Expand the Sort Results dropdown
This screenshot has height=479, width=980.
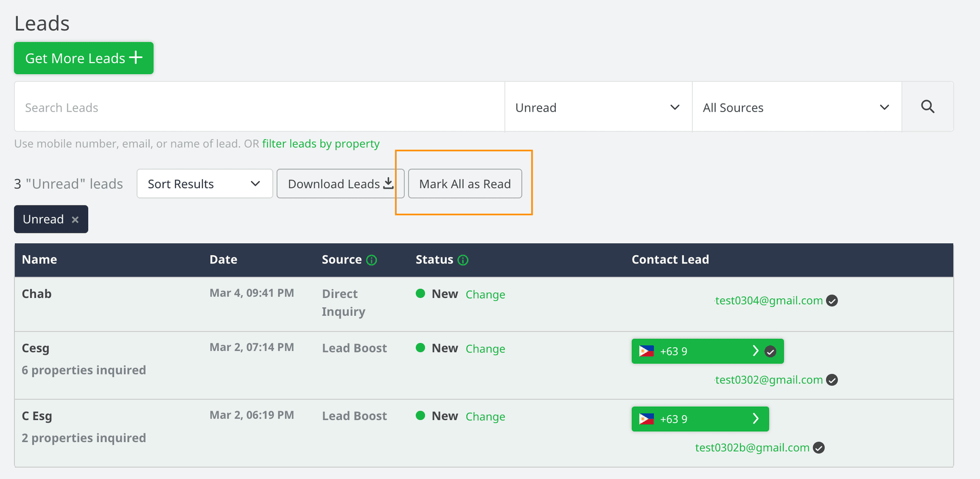click(204, 183)
